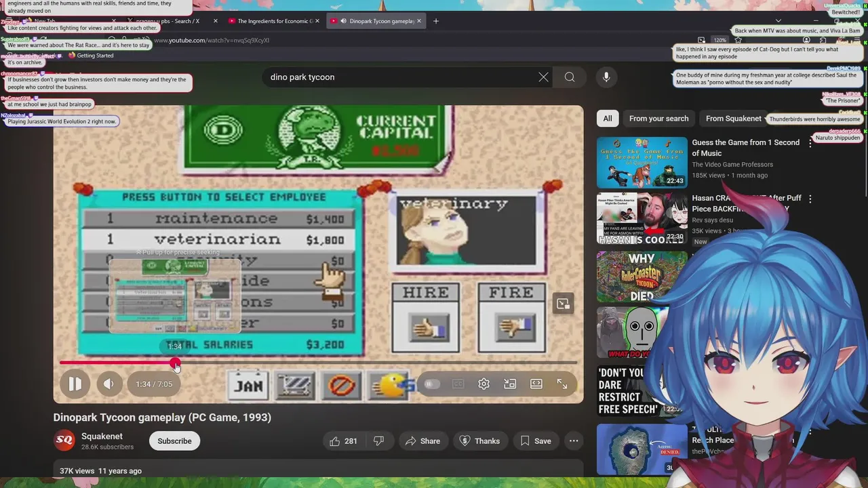The height and width of the screenshot is (488, 868).
Task: Select the 'All' filter chip
Action: [x=608, y=119]
